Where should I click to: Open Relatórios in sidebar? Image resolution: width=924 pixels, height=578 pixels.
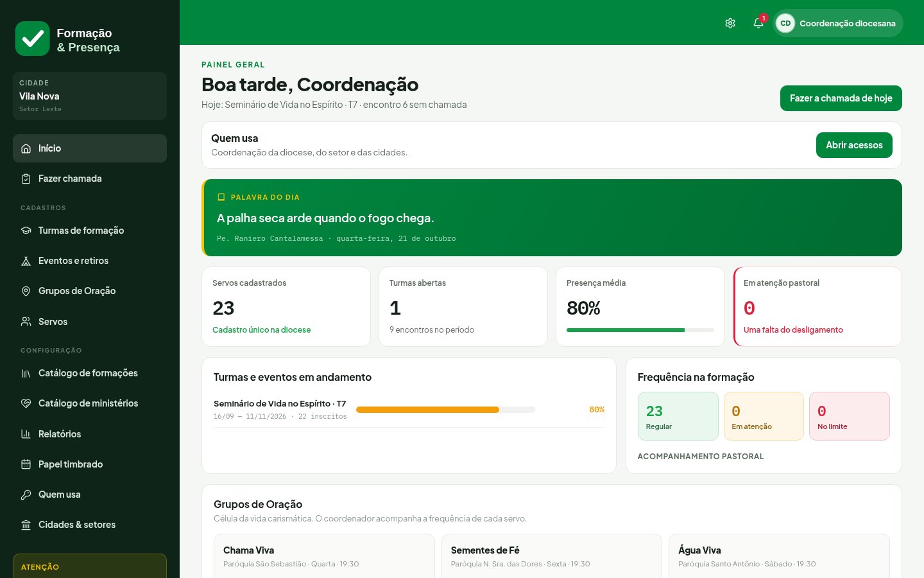90,434
